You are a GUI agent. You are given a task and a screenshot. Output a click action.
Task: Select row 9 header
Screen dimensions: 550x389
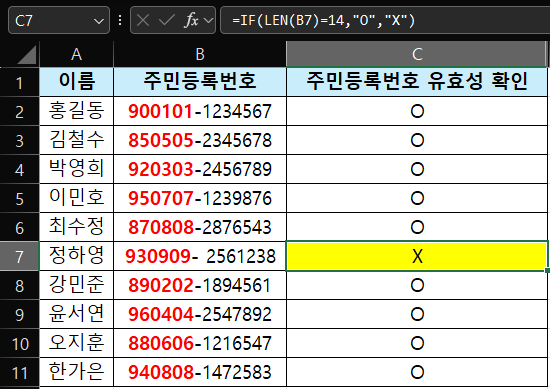click(19, 314)
